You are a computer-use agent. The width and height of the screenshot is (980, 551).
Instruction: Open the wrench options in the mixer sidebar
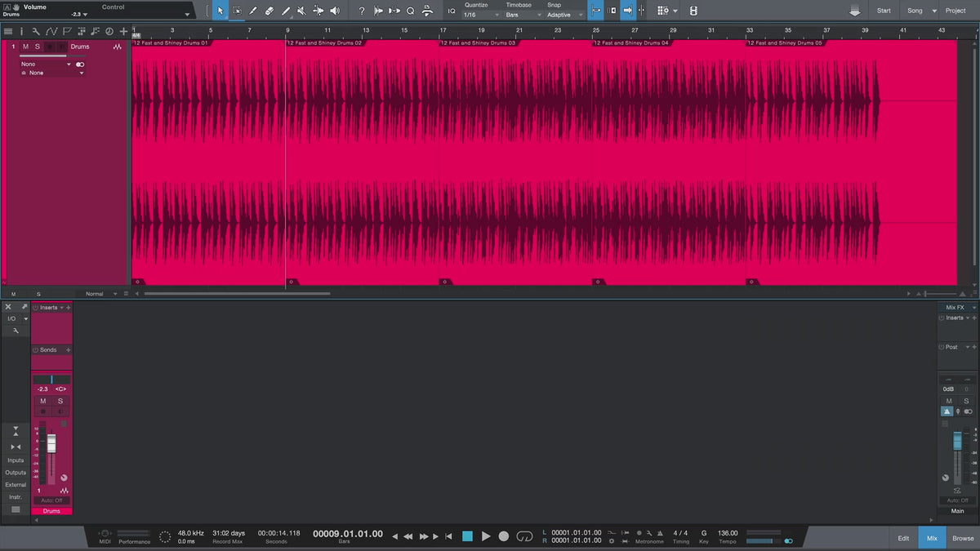[x=16, y=331]
